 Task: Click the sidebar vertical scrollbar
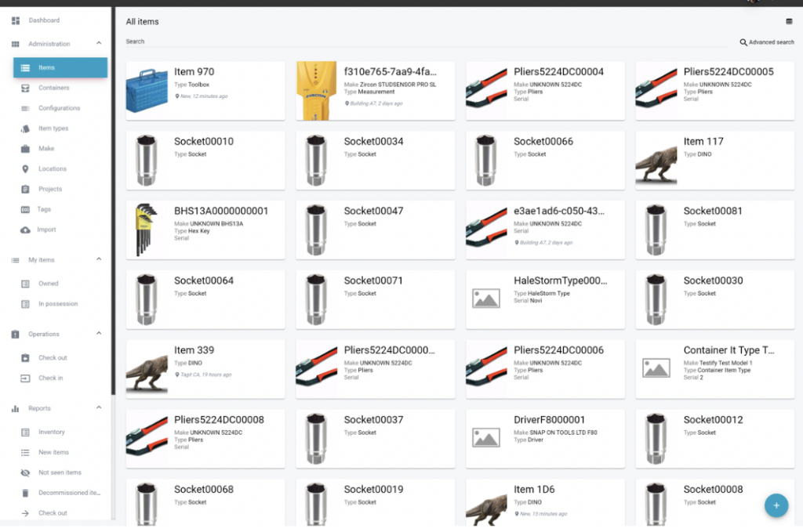pos(113,196)
